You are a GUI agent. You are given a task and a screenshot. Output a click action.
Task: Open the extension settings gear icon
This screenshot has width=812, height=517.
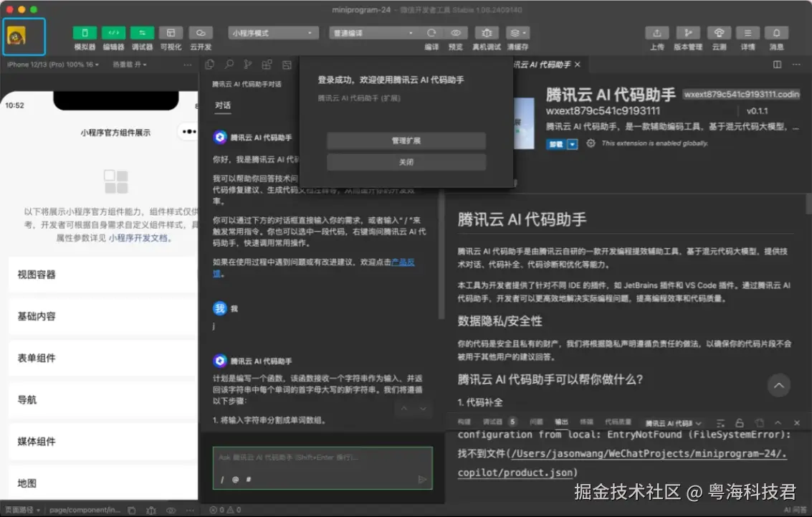(x=591, y=143)
